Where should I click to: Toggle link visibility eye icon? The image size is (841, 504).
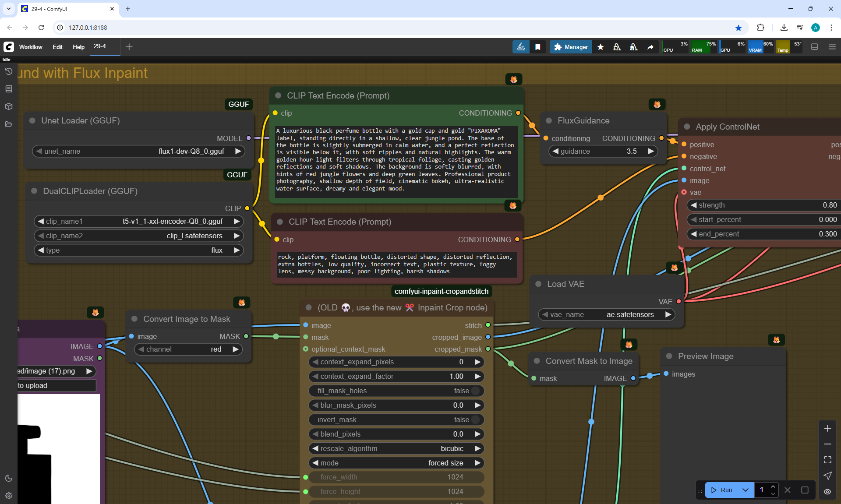827,491
